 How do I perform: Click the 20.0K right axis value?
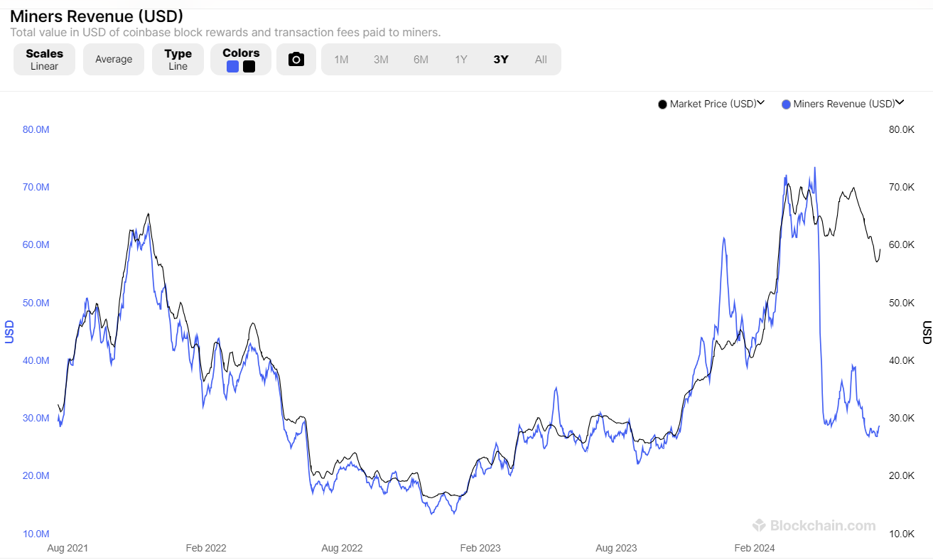tap(901, 475)
